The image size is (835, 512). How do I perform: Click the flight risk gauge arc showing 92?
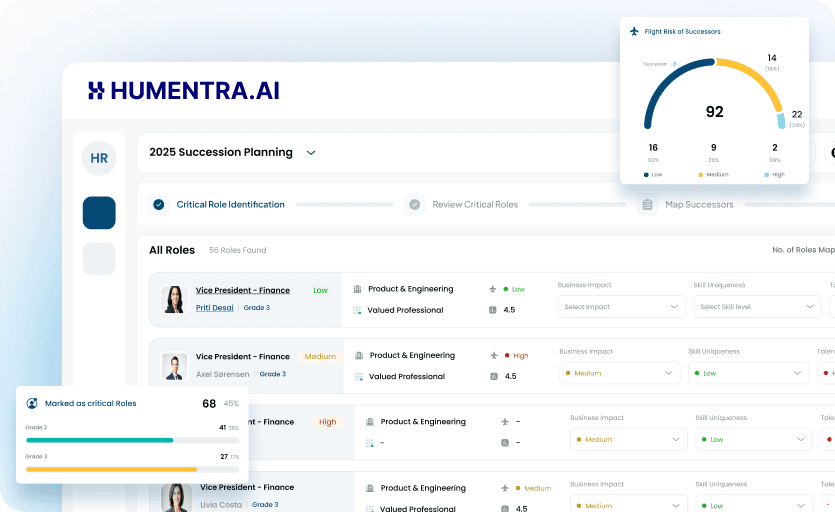[714, 93]
